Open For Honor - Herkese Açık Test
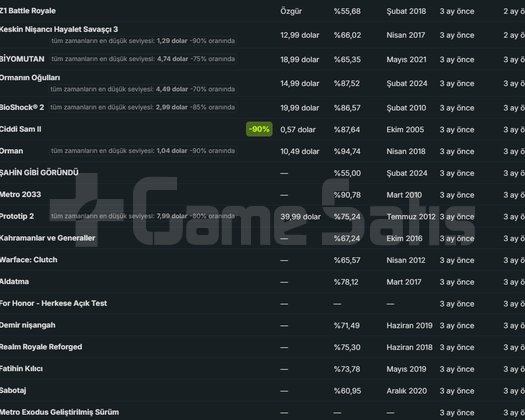 (x=54, y=303)
